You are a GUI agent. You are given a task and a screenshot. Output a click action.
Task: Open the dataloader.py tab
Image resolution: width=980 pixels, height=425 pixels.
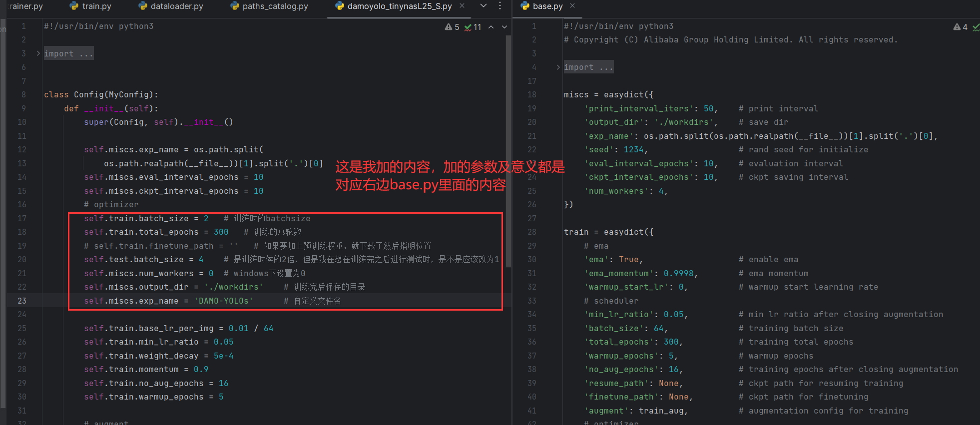[x=171, y=6]
